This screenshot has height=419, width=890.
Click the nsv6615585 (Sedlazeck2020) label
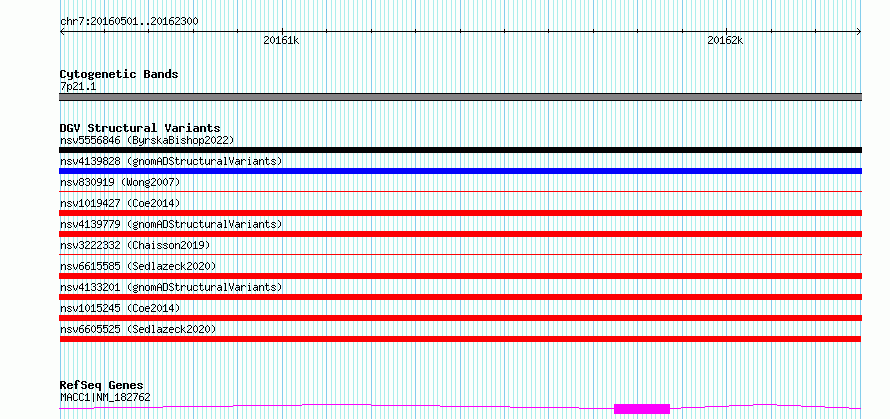coord(138,266)
